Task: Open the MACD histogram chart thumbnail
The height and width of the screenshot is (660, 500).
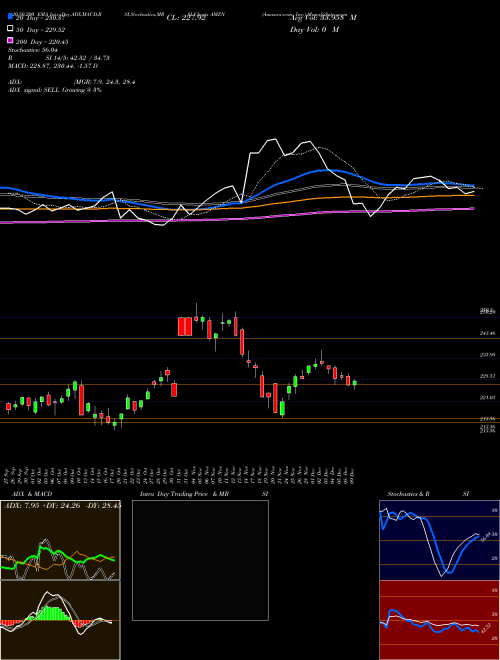Action: [x=60, y=620]
